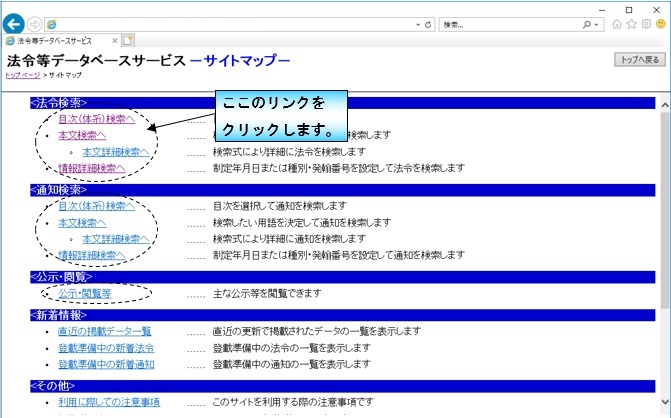Open 目次(体系)検索へ under 法令検索
Screen dimensions: 671x418
click(96, 119)
